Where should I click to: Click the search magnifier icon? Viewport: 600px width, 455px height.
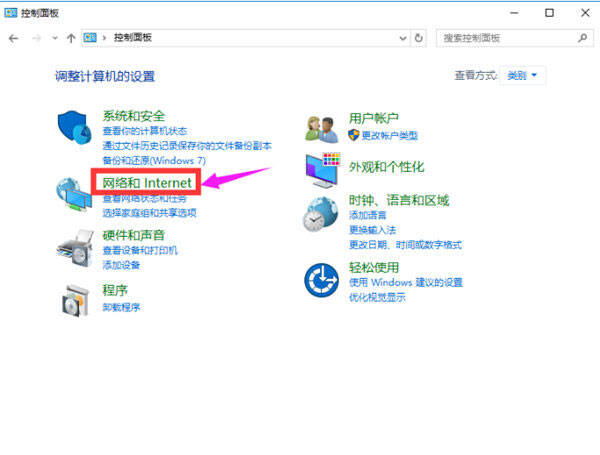tap(583, 38)
